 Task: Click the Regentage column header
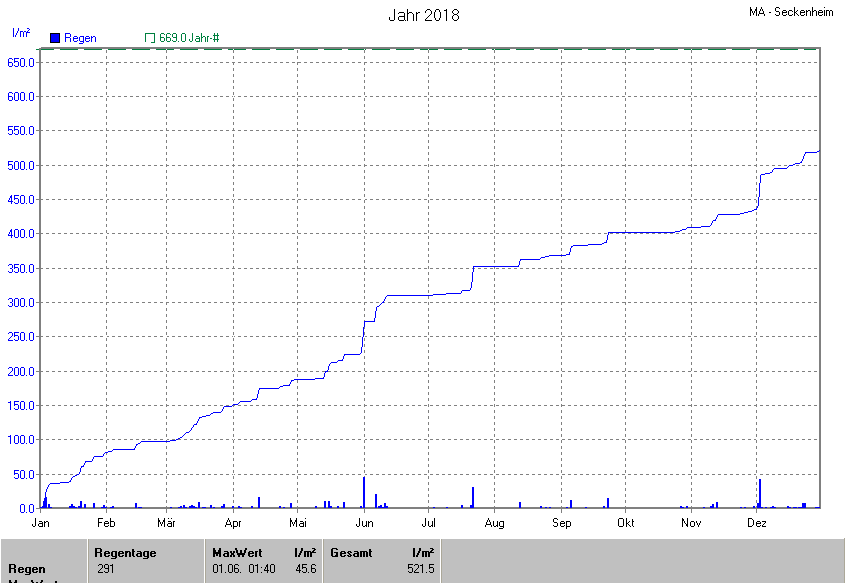point(125,553)
